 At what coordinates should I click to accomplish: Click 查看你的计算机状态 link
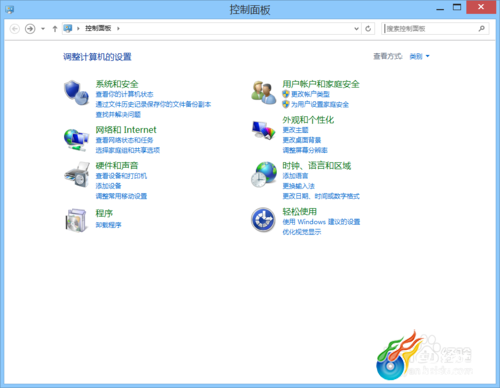[125, 94]
